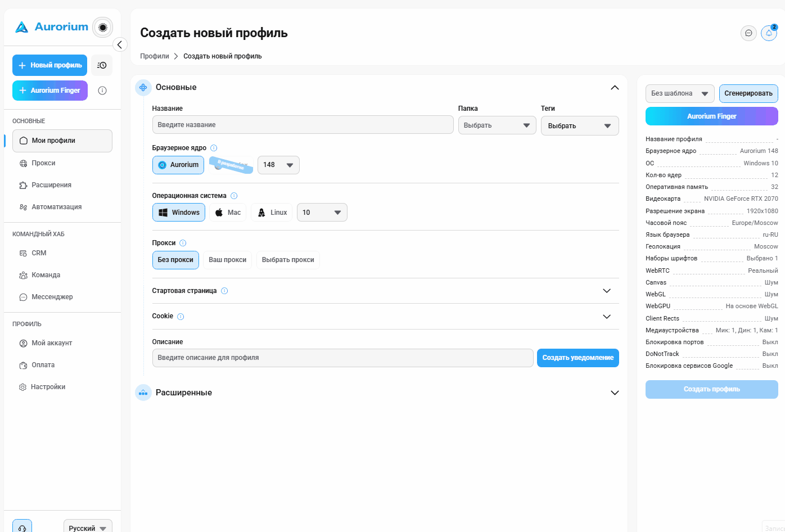Open the chat bubble icon in header
The image size is (785, 532).
[x=748, y=33]
